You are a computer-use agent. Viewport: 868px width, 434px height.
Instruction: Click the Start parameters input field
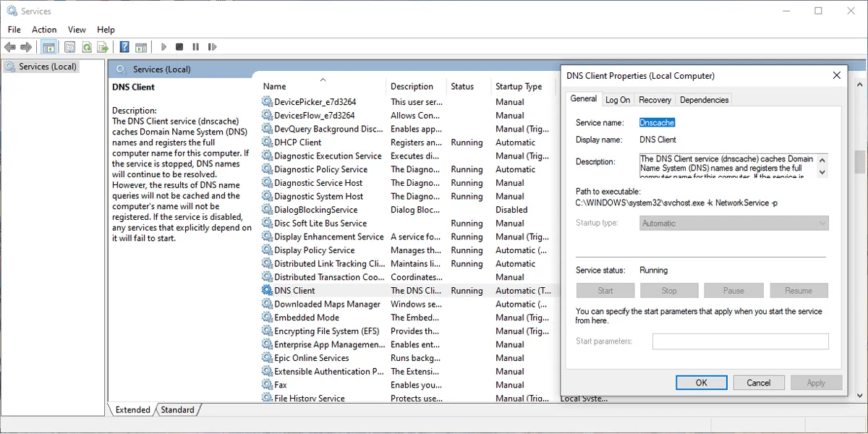click(x=740, y=341)
